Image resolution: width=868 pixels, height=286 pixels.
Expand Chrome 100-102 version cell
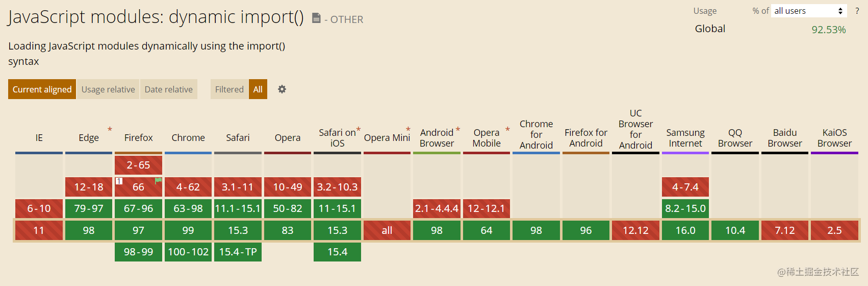point(188,252)
